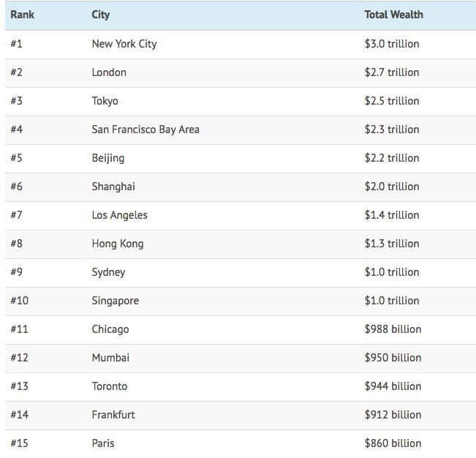
Task: Click the Hong Kong entry
Action: pyautogui.click(x=117, y=244)
